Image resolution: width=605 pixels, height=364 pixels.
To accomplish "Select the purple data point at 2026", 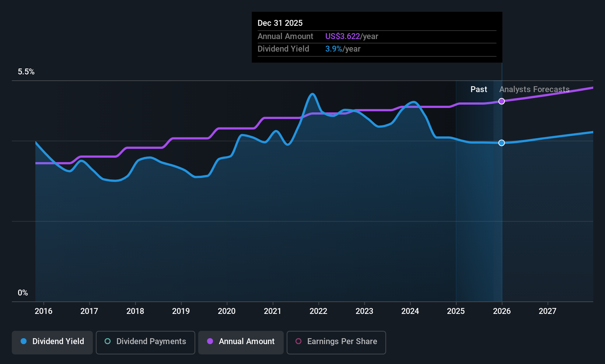I will [501, 101].
